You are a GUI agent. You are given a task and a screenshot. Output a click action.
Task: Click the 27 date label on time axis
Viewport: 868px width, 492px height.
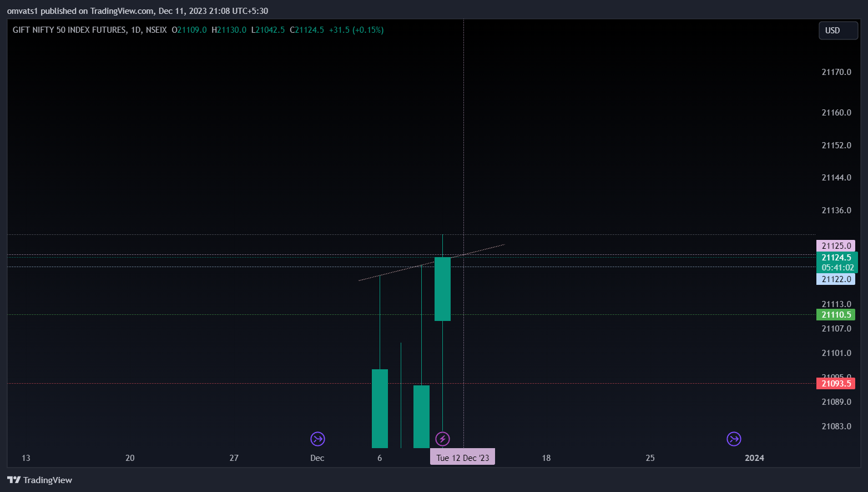(234, 458)
